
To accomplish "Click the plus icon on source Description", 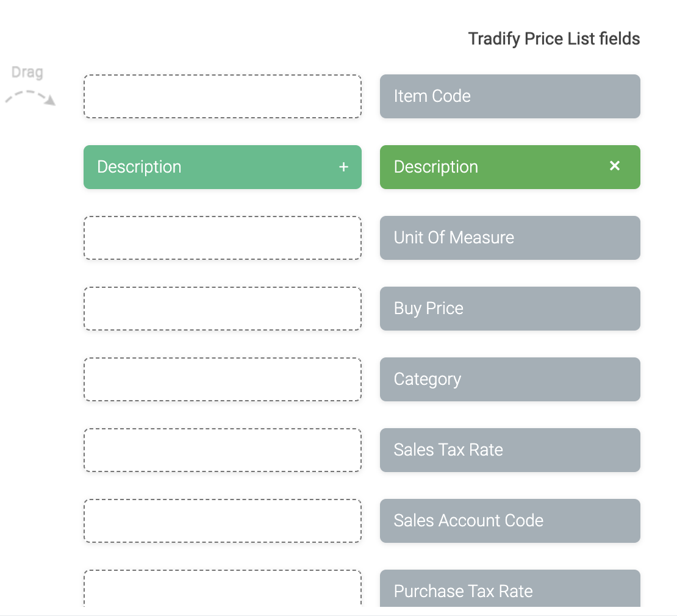I will (344, 167).
